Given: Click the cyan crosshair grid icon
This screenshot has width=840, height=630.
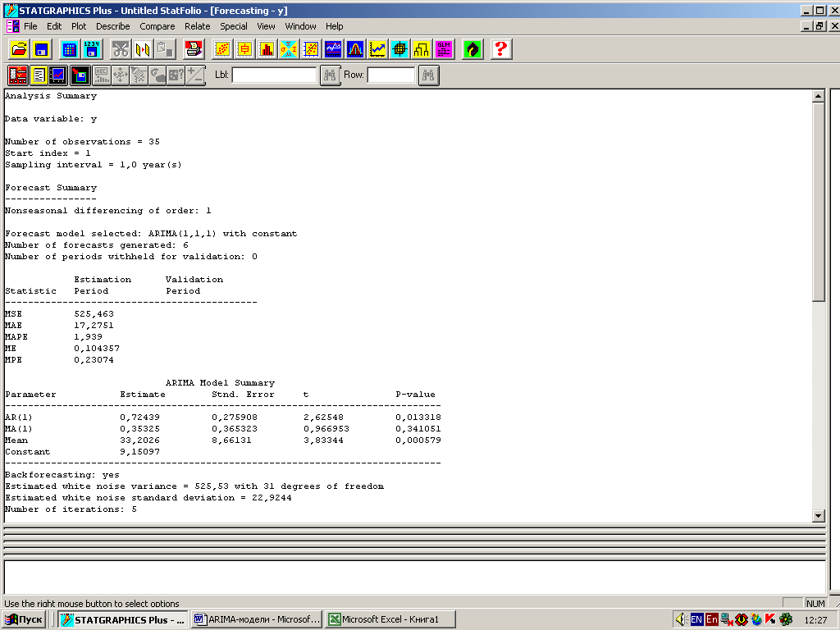Looking at the screenshot, I should click(x=399, y=49).
